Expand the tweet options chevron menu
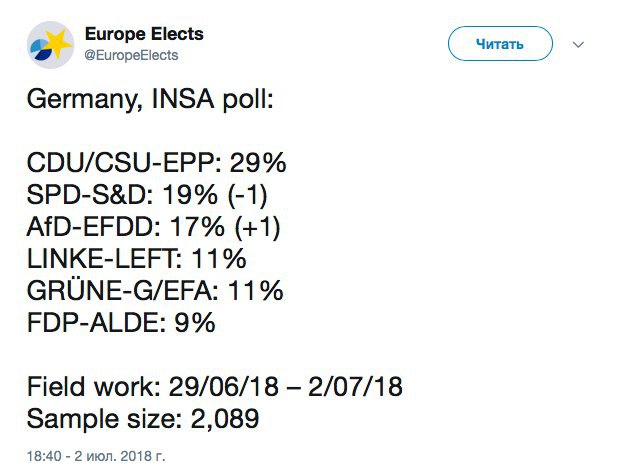The height and width of the screenshot is (463, 622). tap(578, 44)
